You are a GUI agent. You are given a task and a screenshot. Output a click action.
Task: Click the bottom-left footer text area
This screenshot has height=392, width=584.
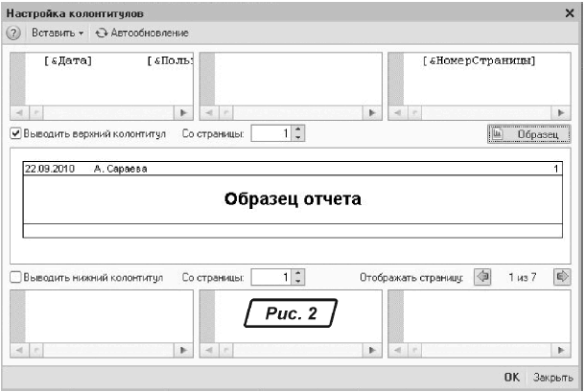[x=99, y=317]
